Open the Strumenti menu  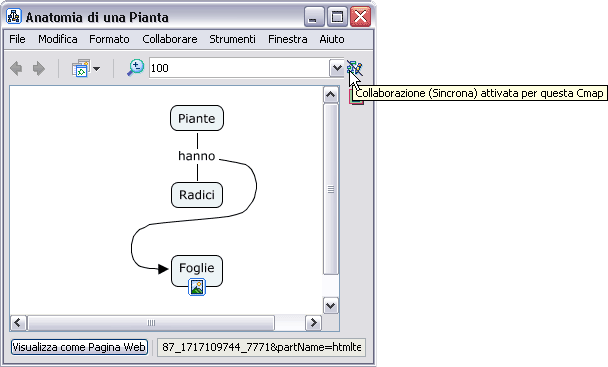[232, 39]
